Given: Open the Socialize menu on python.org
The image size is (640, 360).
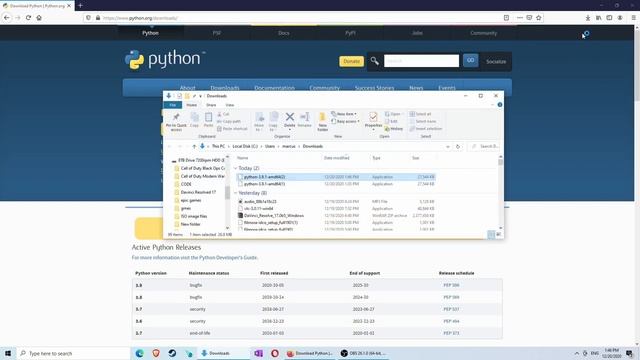Looking at the screenshot, I should (x=496, y=62).
